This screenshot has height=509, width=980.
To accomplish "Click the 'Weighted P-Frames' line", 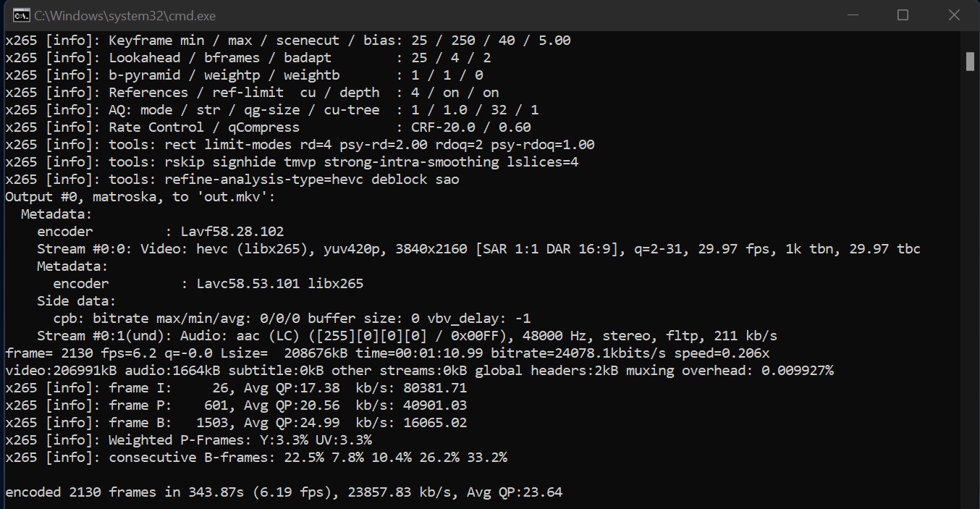I will coord(189,440).
